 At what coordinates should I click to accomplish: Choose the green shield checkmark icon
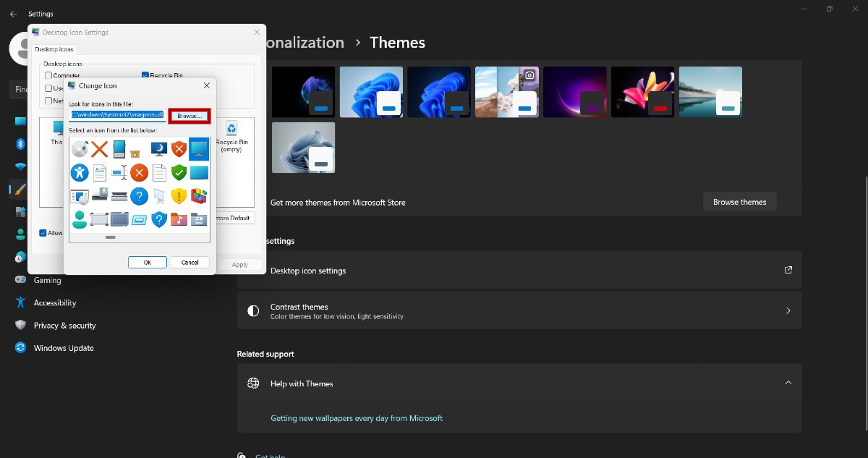coord(179,173)
